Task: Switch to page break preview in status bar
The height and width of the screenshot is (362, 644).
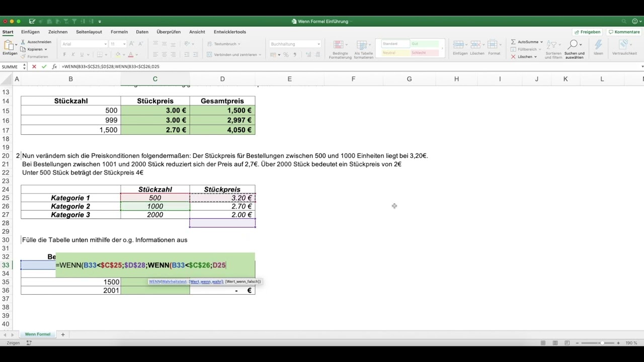Action: click(568, 343)
